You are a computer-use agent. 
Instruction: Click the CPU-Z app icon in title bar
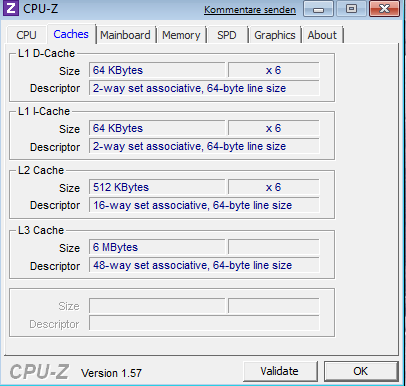(11, 9)
